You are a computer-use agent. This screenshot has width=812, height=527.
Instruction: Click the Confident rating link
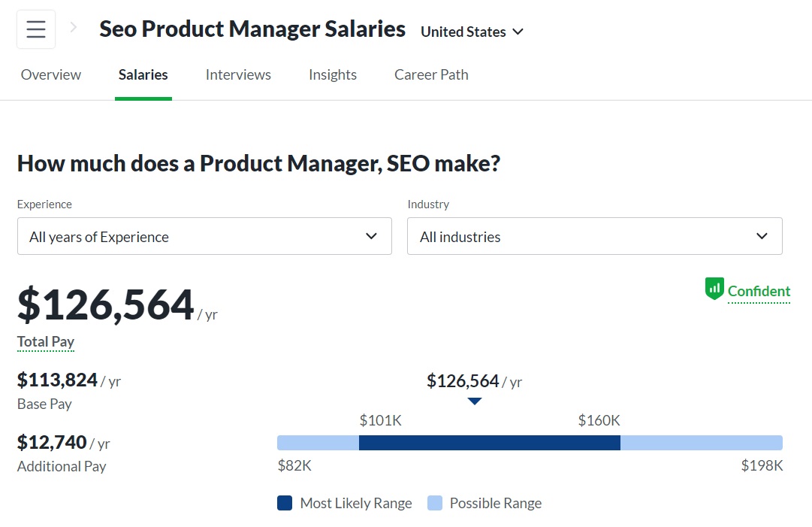point(759,291)
